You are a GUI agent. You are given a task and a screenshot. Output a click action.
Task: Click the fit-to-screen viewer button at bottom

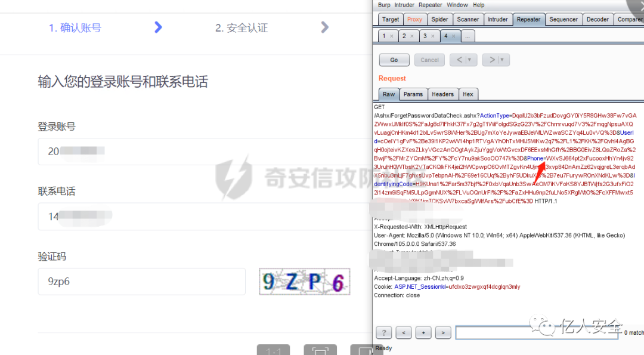[320, 350]
